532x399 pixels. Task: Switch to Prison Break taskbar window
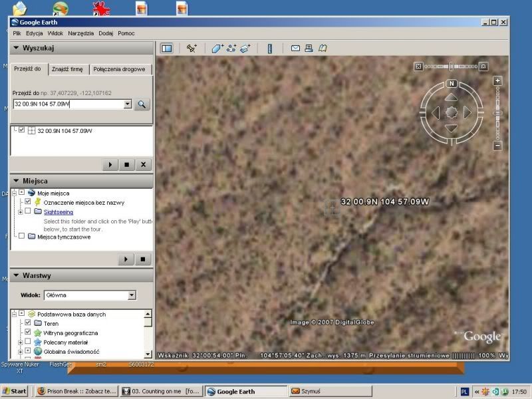click(76, 391)
